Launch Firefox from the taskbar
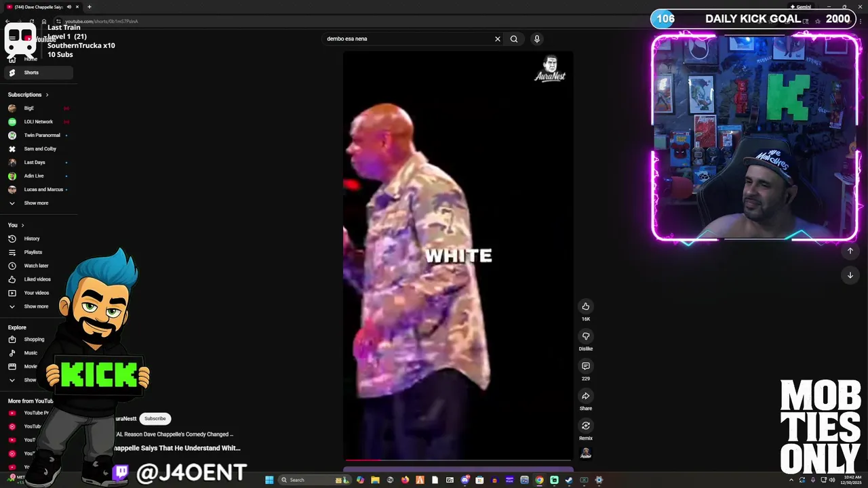The height and width of the screenshot is (488, 868). click(x=405, y=480)
